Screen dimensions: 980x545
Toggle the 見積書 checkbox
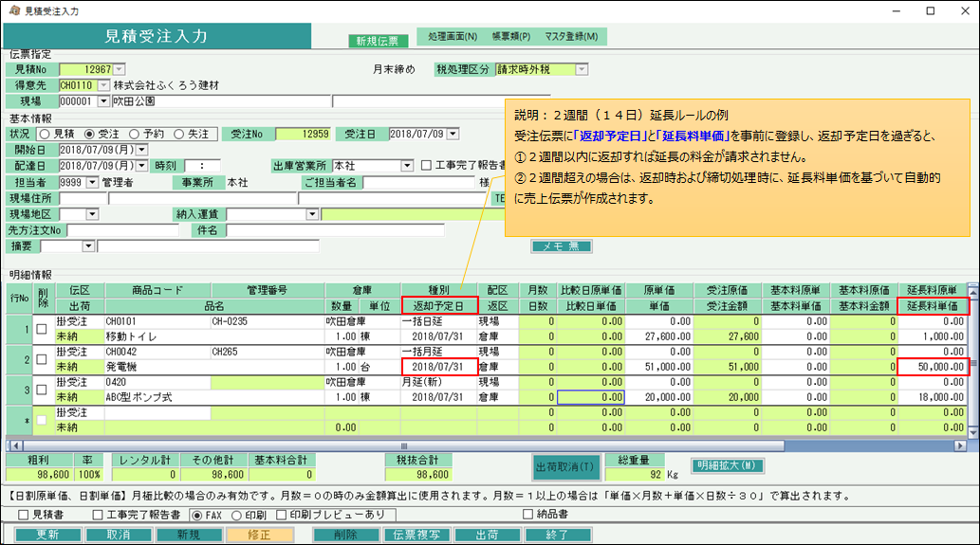pyautogui.click(x=24, y=515)
